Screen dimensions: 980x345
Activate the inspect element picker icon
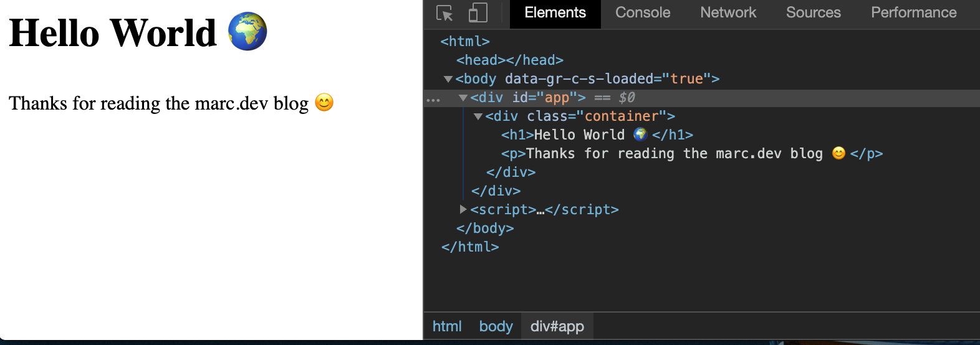[x=444, y=13]
